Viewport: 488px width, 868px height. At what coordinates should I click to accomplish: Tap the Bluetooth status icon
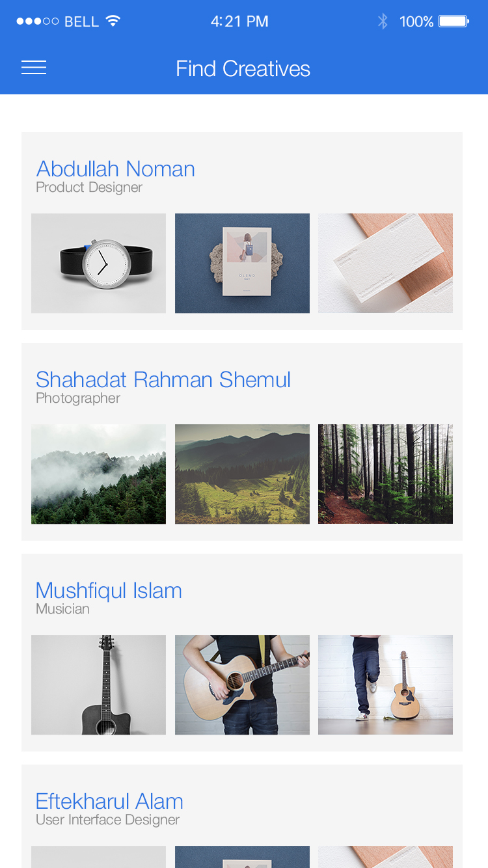[383, 21]
